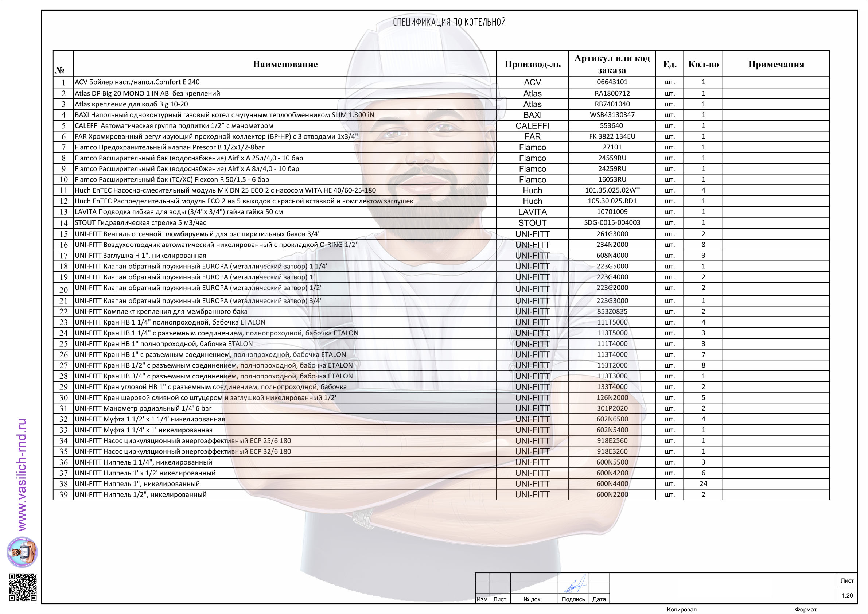Select article code 234N2000
Image resolution: width=868 pixels, height=614 pixels.
click(612, 245)
